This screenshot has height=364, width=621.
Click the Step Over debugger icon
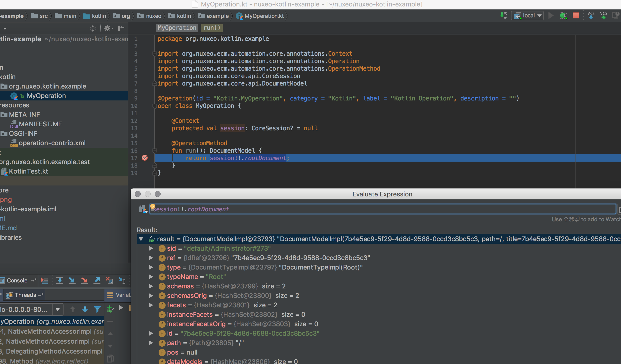coord(60,280)
